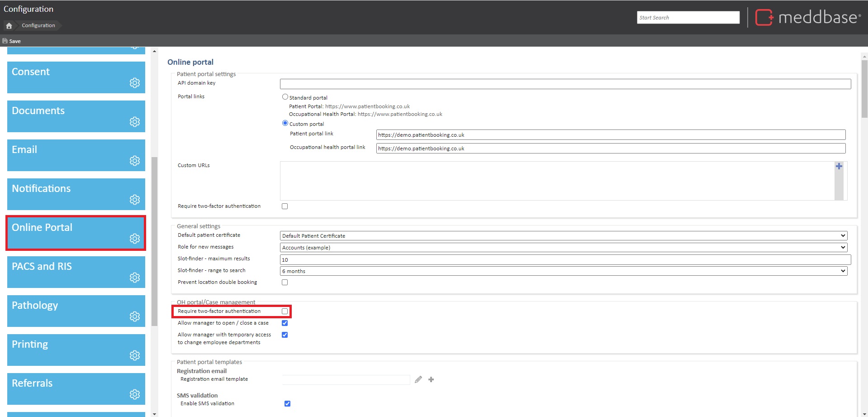Screen dimensions: 868x417
Task: Open the Referrals configuration tile
Action: tap(76, 388)
